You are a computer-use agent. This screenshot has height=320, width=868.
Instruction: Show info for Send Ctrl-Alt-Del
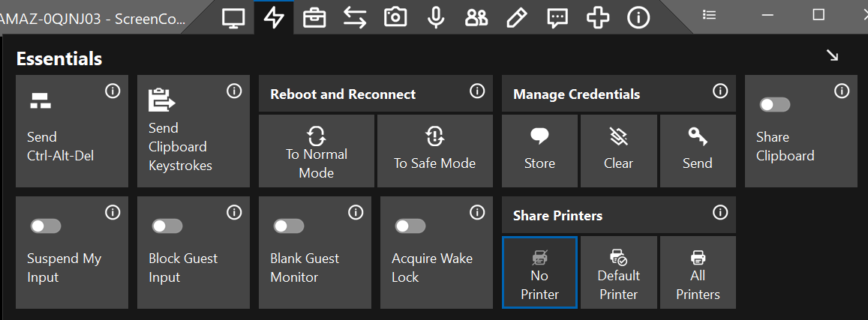113,91
